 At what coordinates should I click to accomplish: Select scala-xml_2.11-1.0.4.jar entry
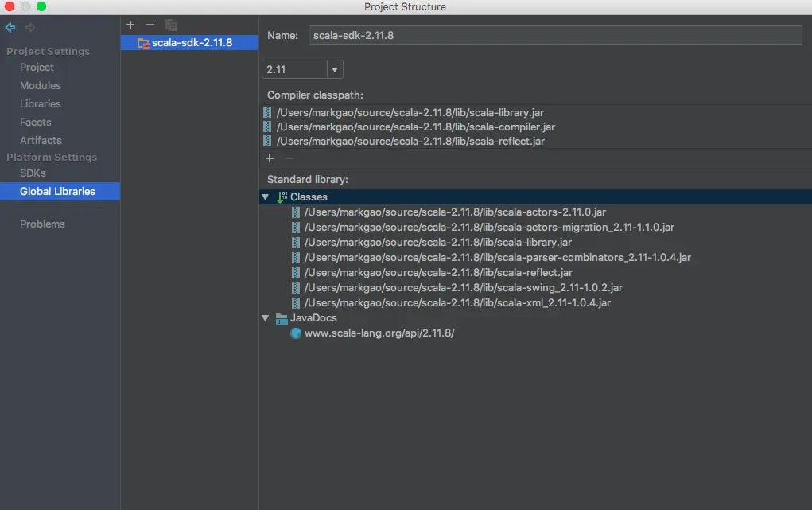point(458,302)
